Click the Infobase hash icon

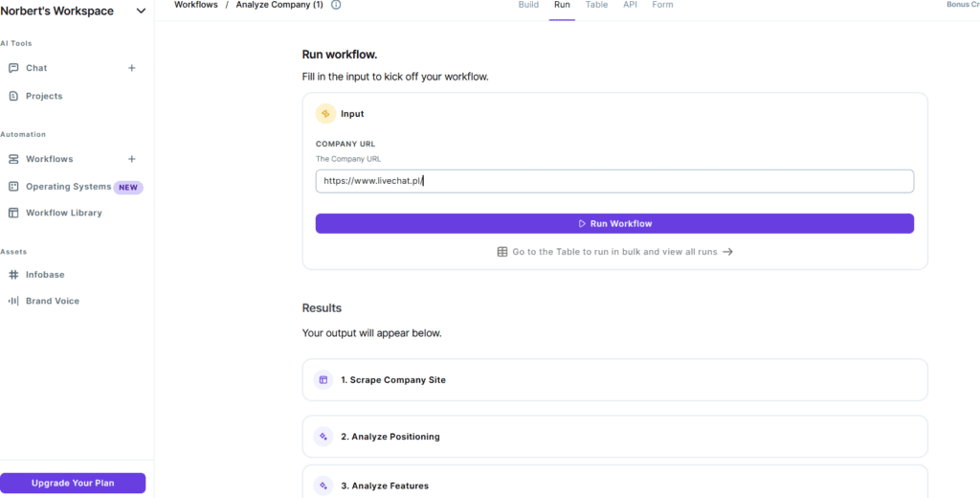(x=13, y=275)
